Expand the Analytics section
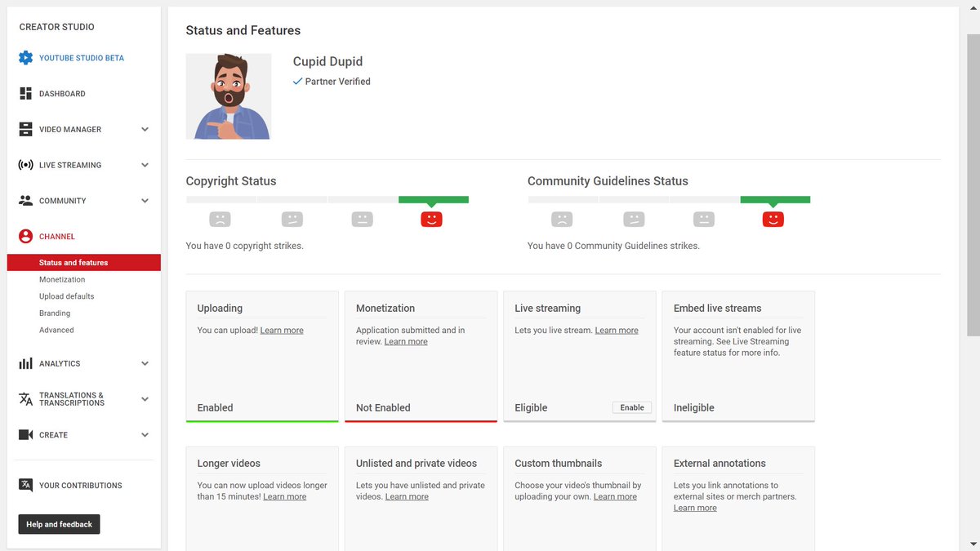Viewport: 980px width, 551px height. click(145, 363)
